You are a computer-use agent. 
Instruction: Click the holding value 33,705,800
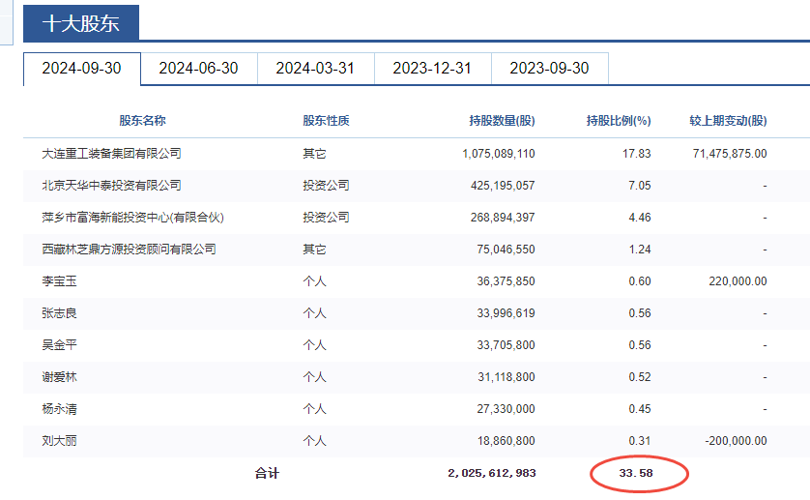506,345
